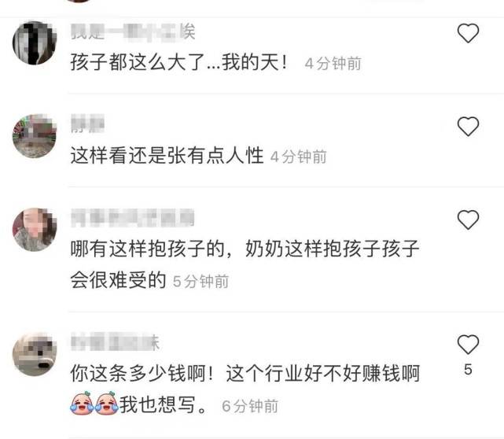This screenshot has width=504, height=439.
Task: Open blurred username above '哪有这样抱孩子的'
Action: (132, 218)
